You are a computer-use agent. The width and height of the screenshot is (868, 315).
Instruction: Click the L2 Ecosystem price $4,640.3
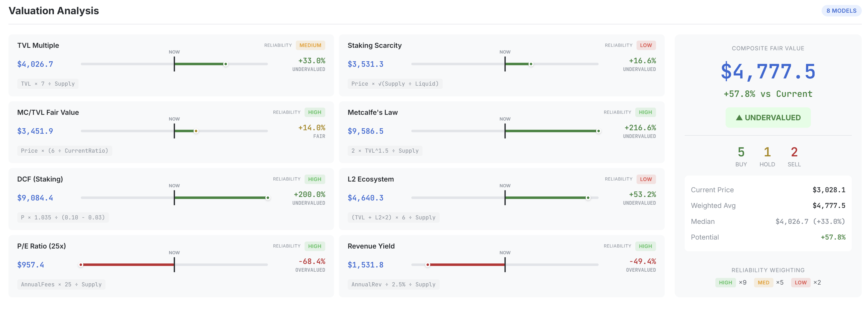365,198
